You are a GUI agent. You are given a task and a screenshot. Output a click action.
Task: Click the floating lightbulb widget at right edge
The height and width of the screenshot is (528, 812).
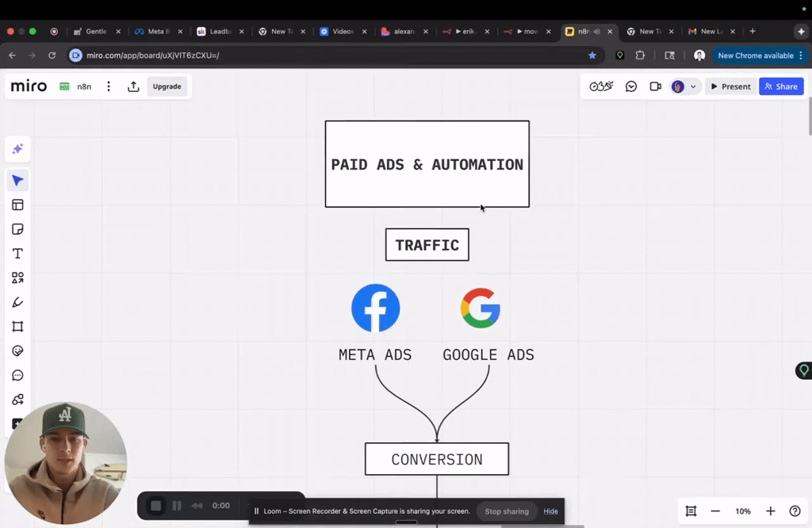point(804,371)
